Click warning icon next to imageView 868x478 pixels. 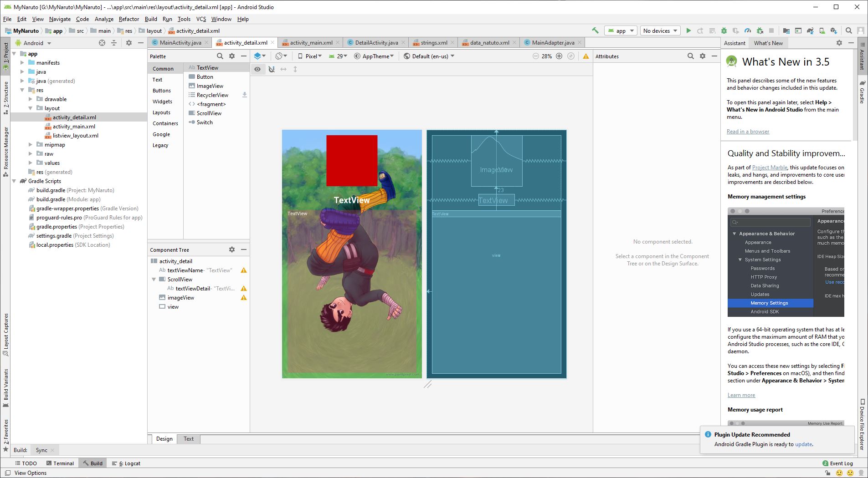point(244,298)
